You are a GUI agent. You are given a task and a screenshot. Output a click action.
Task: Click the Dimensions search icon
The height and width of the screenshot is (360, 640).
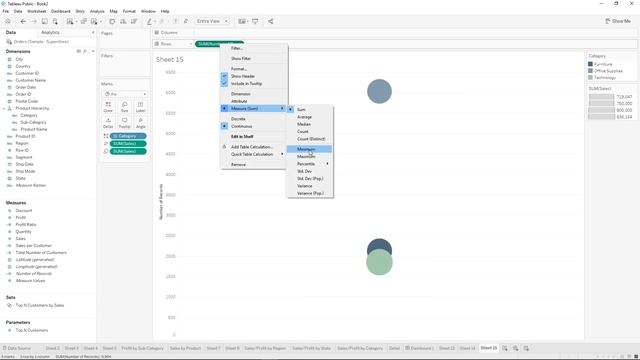pyautogui.click(x=85, y=51)
